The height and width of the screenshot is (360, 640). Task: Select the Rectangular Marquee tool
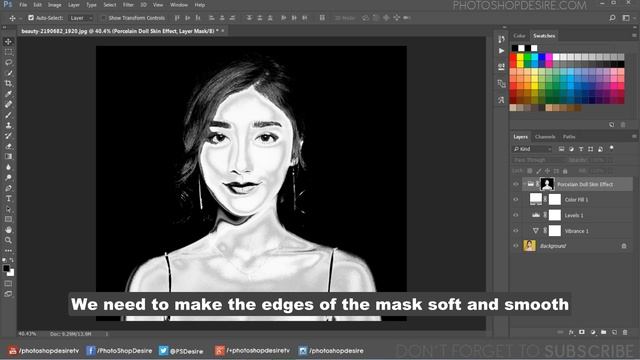pos(8,52)
